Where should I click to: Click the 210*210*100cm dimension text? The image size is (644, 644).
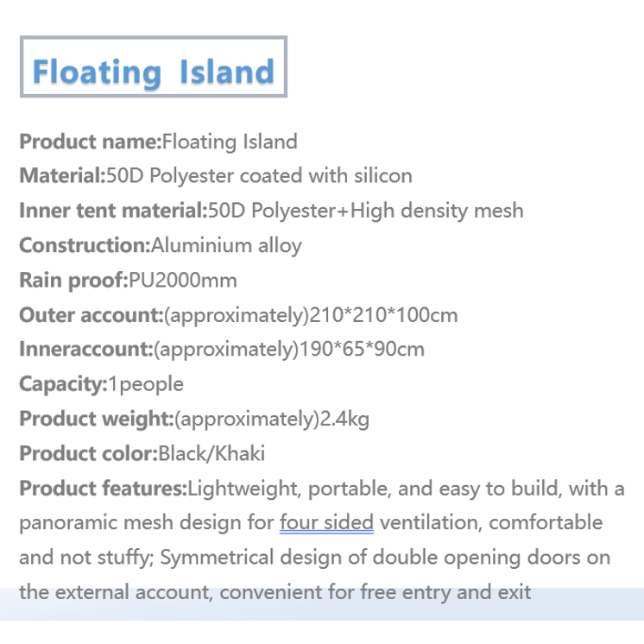(x=383, y=315)
